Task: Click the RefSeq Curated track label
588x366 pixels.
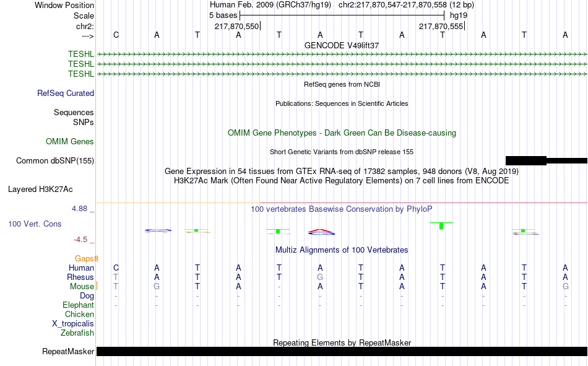Action: pos(66,93)
